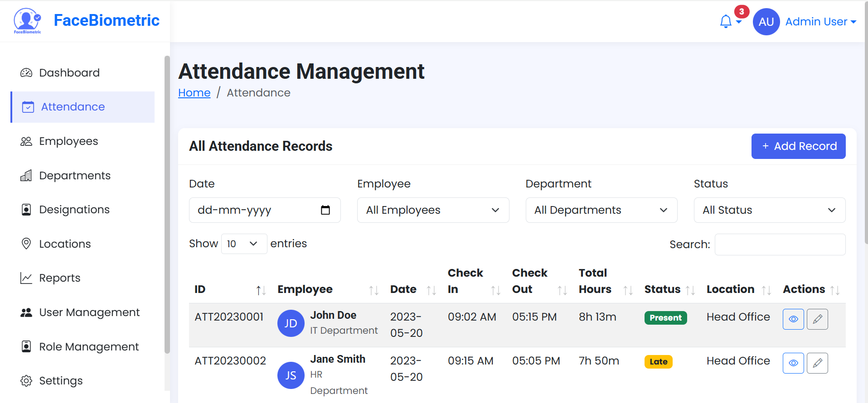Sort table by ID column arrows
Image resolution: width=868 pixels, height=403 pixels.
click(x=261, y=290)
